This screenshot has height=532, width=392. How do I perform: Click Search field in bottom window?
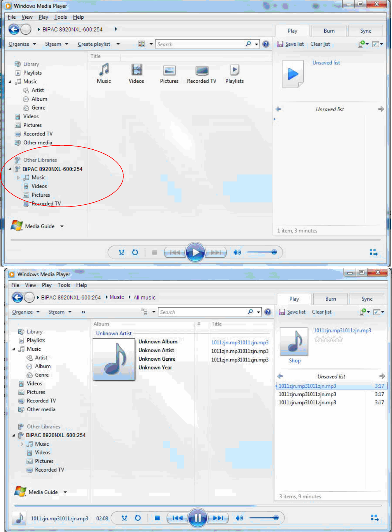[202, 312]
